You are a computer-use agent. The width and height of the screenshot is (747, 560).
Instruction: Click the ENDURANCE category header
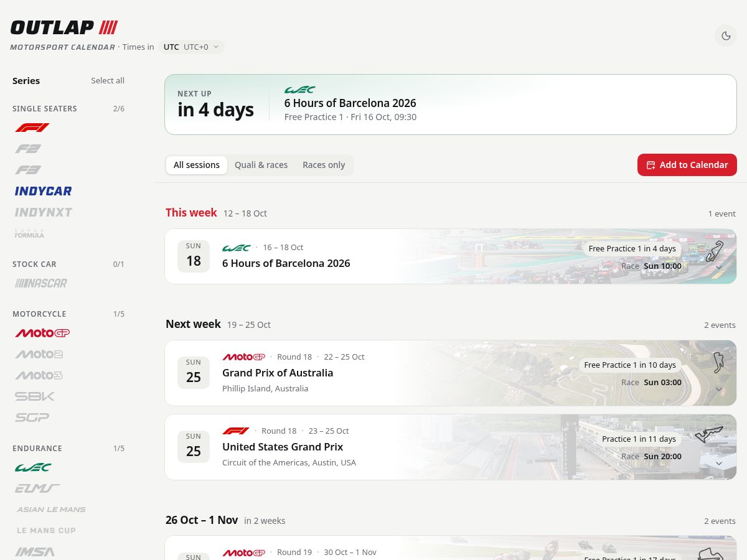tap(37, 448)
